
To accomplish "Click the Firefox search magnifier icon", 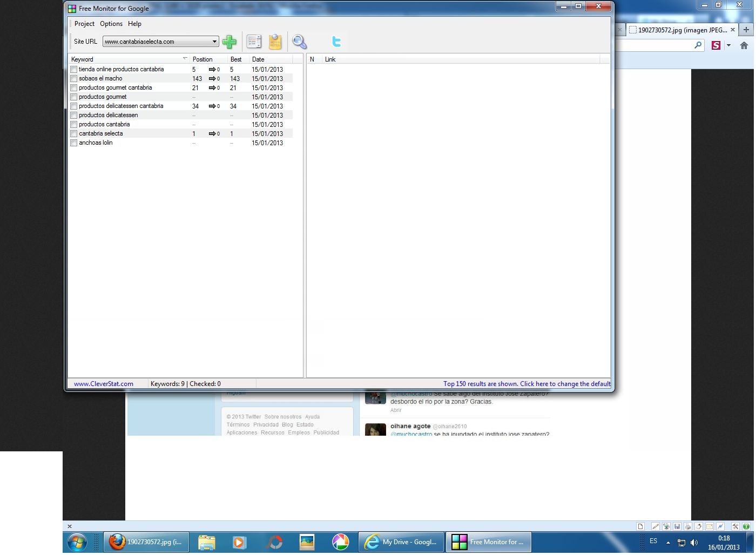I will tap(698, 45).
